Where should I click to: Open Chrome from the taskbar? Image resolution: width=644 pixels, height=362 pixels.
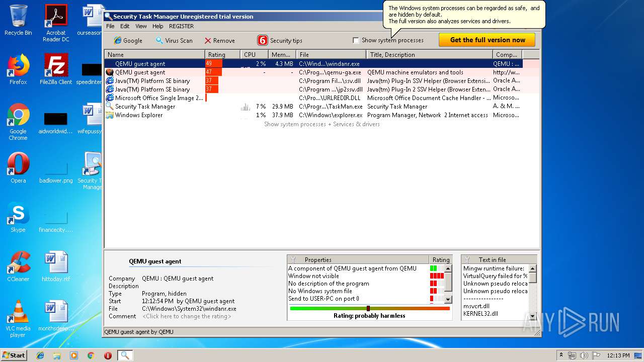point(91,355)
